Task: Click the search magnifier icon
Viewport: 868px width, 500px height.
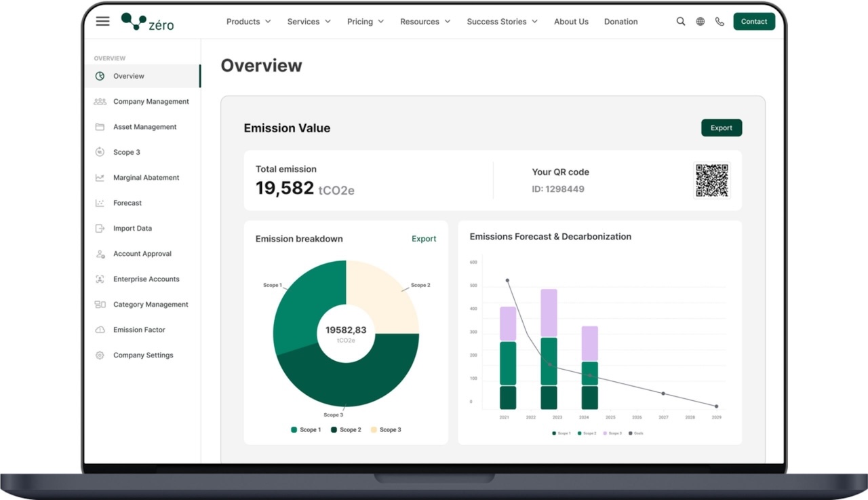Action: coord(681,22)
